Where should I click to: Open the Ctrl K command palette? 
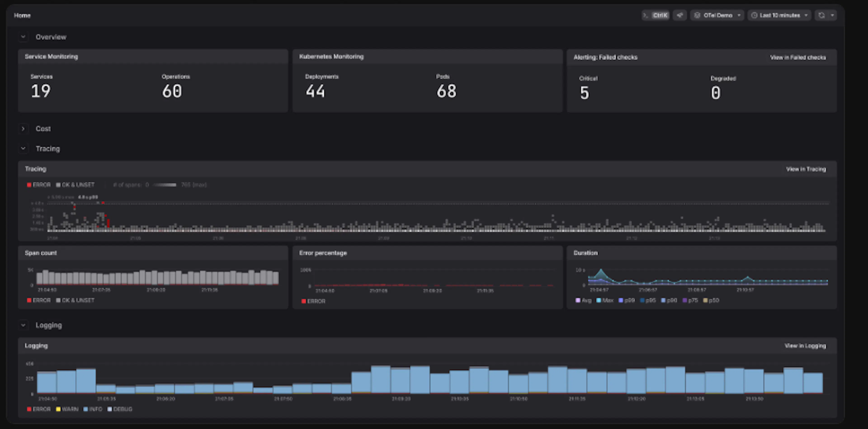click(655, 15)
